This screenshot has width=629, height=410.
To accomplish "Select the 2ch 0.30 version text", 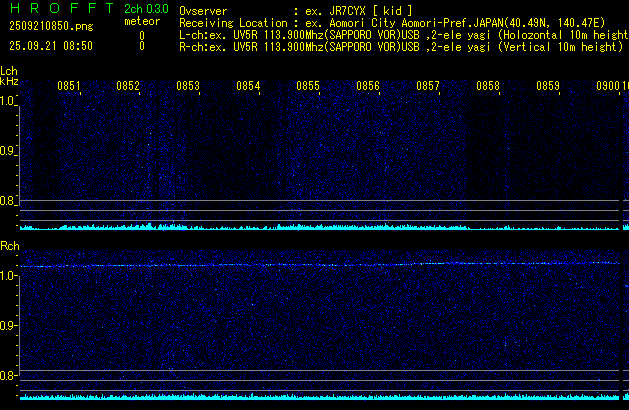I will tap(145, 9).
